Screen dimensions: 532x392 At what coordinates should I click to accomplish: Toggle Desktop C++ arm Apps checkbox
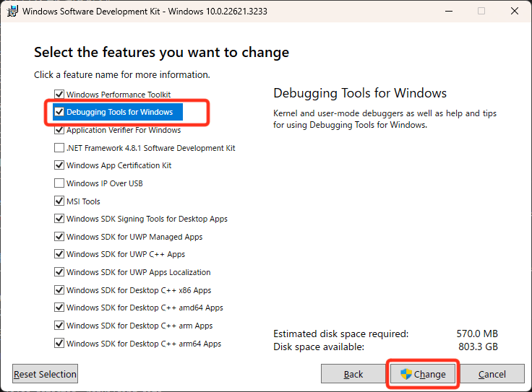59,326
